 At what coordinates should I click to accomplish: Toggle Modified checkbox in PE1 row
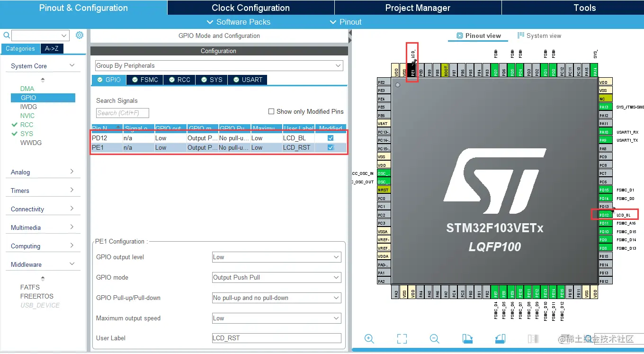(x=331, y=147)
